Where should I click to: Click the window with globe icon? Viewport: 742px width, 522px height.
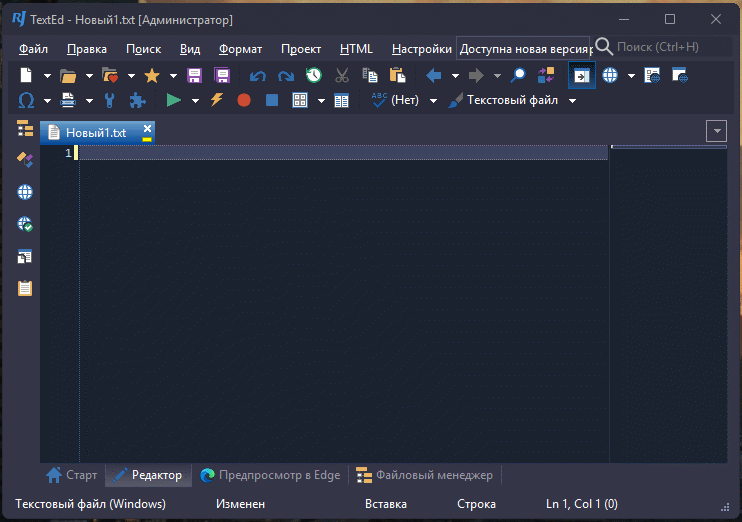pyautogui.click(x=680, y=75)
